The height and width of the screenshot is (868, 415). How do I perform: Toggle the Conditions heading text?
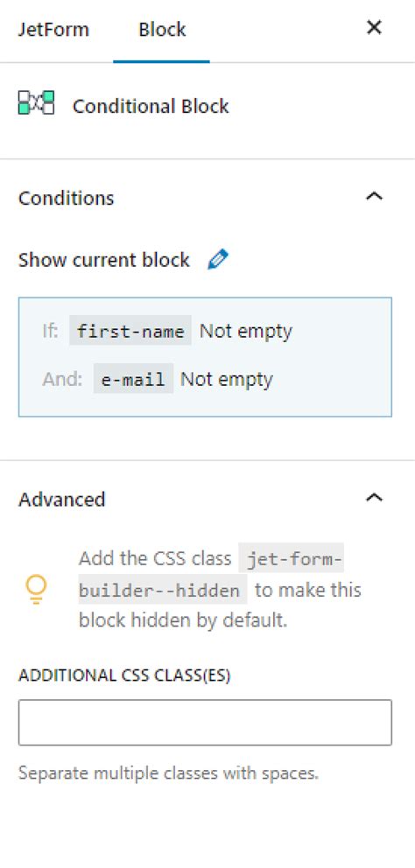pos(66,198)
